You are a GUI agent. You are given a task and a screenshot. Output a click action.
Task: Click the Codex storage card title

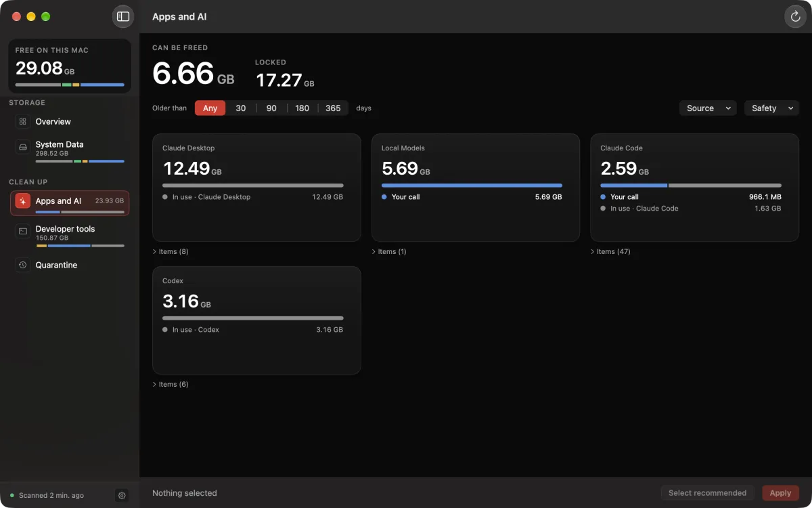coord(173,280)
